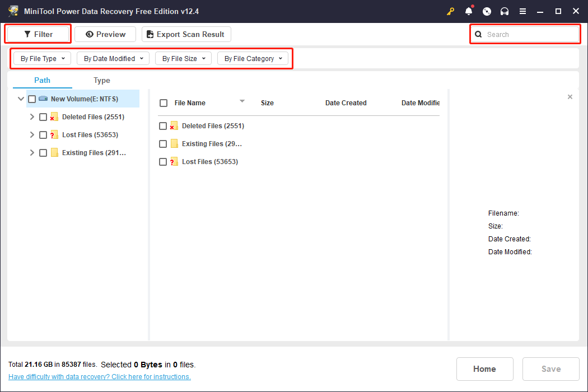Select Lost Files (53653) in file list
Screen dimensions: 588x392
coord(210,162)
